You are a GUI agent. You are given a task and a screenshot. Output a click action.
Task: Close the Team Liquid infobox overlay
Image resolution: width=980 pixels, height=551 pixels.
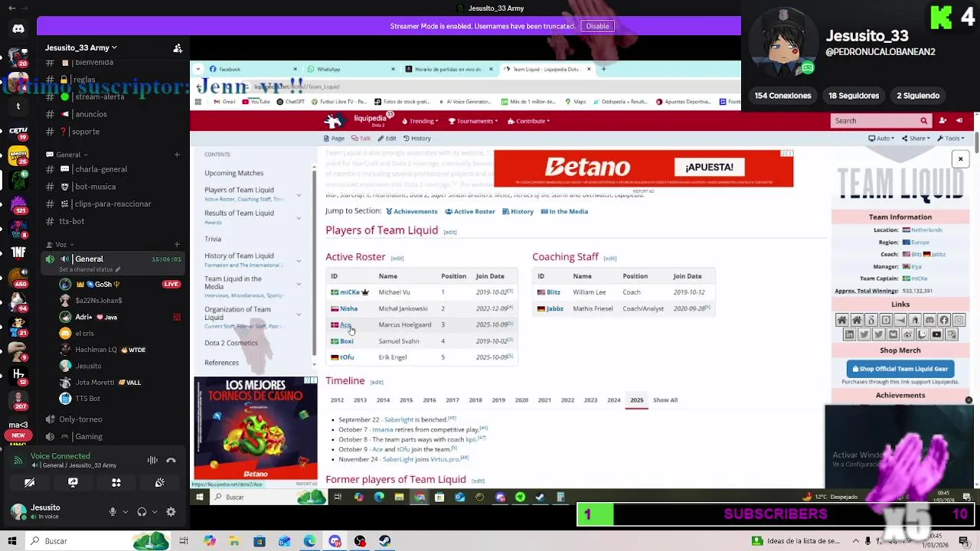[960, 159]
